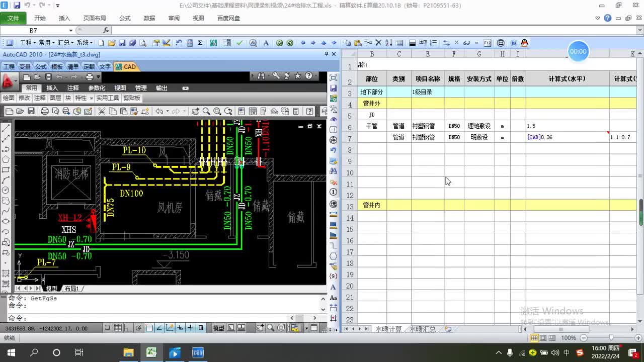Click the QQ penguin icon in the toolbar
The width and height of the screenshot is (644, 362).
(x=524, y=43)
